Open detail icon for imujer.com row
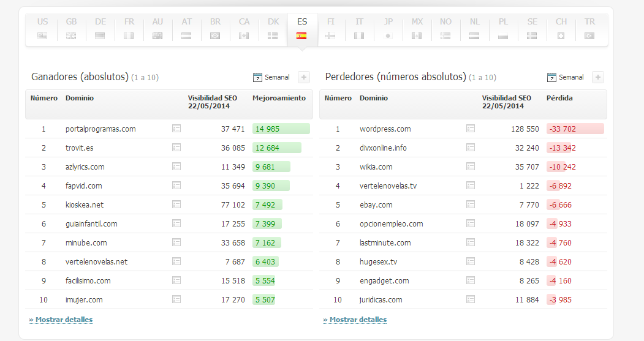 click(176, 299)
